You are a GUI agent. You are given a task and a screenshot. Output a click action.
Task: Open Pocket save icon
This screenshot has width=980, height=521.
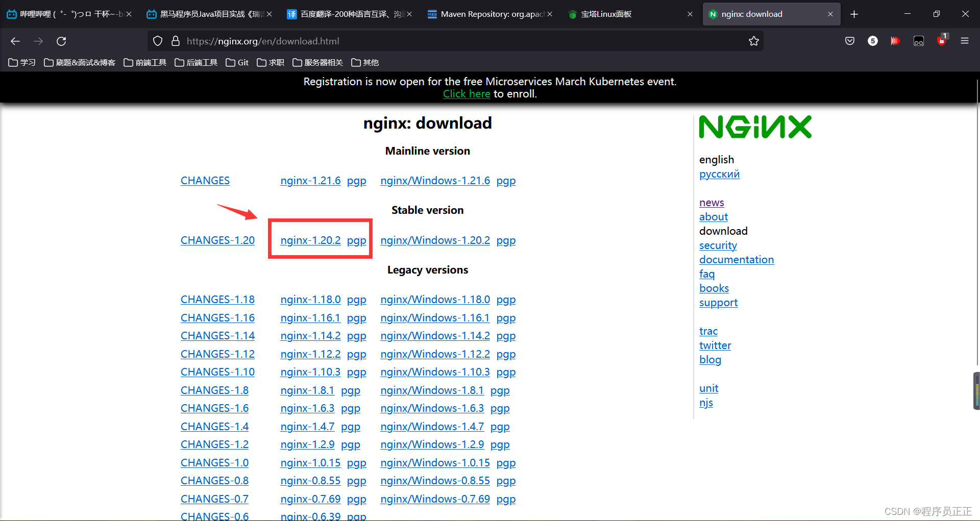click(850, 41)
